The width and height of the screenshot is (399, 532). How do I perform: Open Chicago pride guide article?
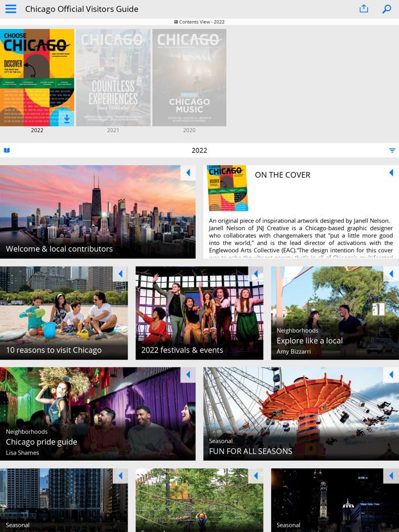pyautogui.click(x=98, y=414)
